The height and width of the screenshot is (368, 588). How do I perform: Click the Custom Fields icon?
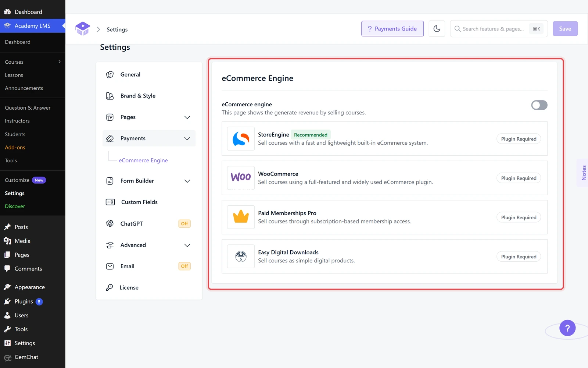110,202
